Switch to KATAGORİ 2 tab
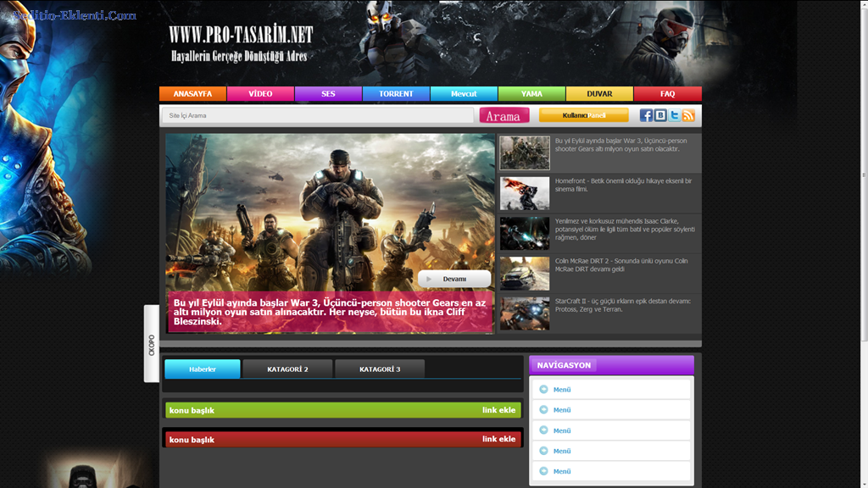The image size is (868, 488). click(287, 369)
